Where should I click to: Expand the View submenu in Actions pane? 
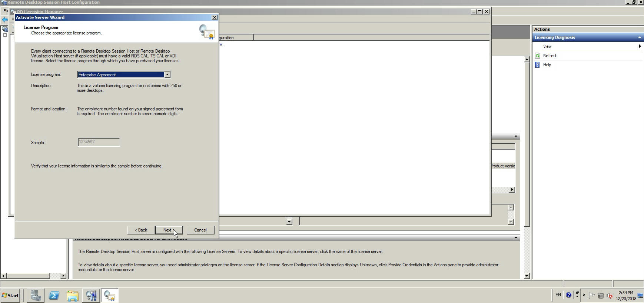640,46
